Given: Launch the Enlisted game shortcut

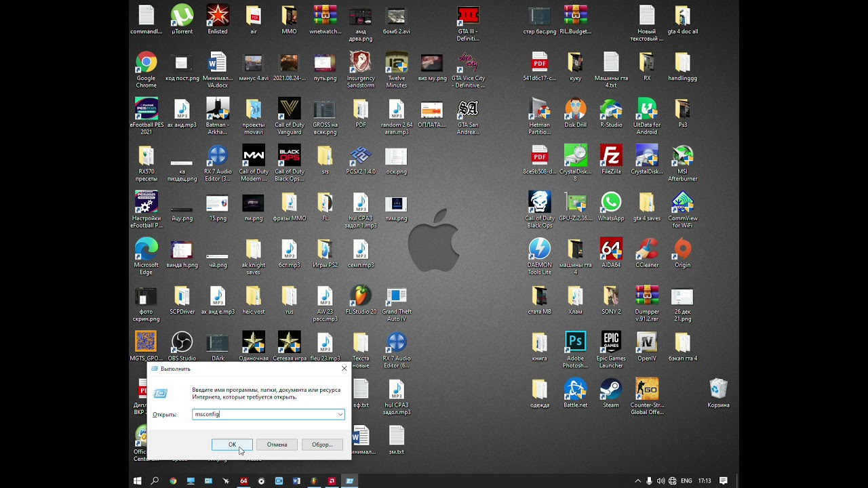Looking at the screenshot, I should 218,20.
